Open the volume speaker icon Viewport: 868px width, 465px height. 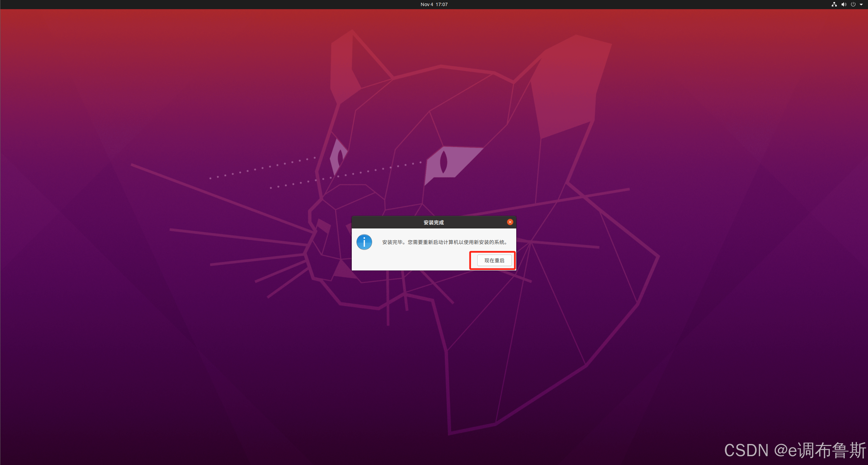(x=844, y=4)
